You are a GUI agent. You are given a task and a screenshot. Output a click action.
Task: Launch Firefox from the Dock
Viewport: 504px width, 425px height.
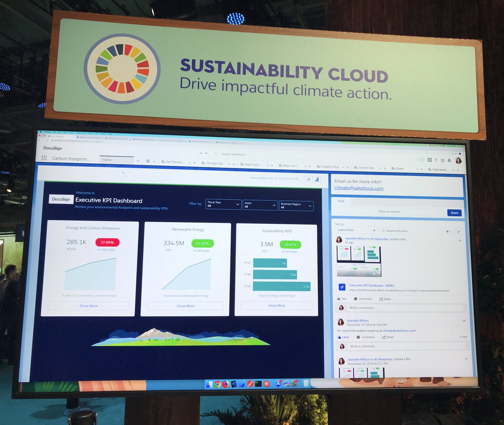coord(226,384)
